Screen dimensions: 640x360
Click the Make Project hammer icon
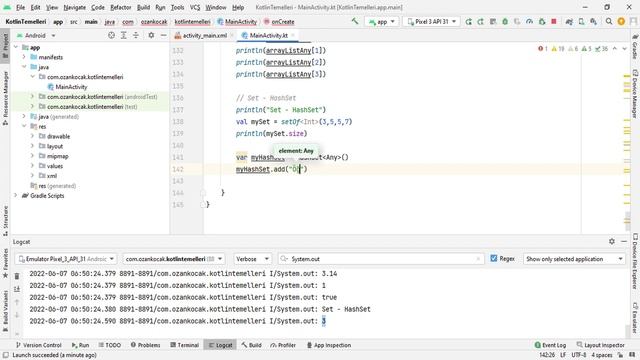click(355, 21)
